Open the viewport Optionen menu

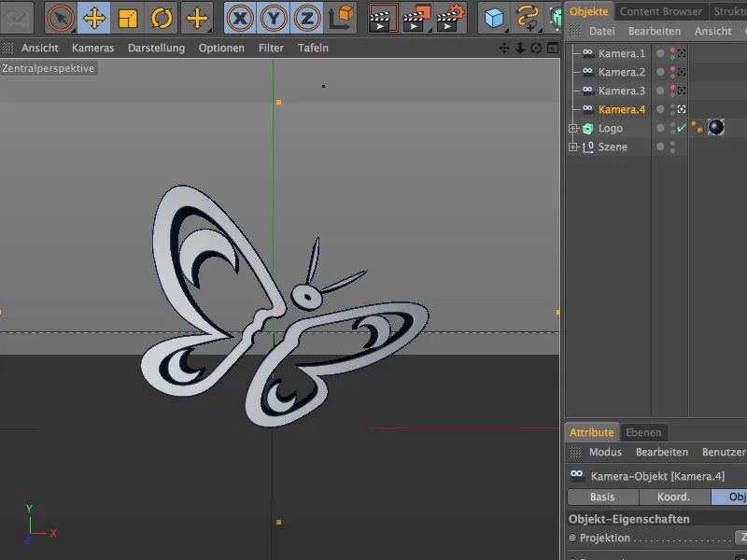221,49
